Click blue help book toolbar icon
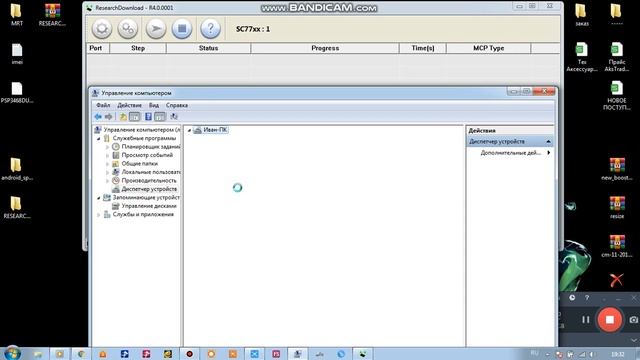The width and height of the screenshot is (640, 360). (x=148, y=117)
